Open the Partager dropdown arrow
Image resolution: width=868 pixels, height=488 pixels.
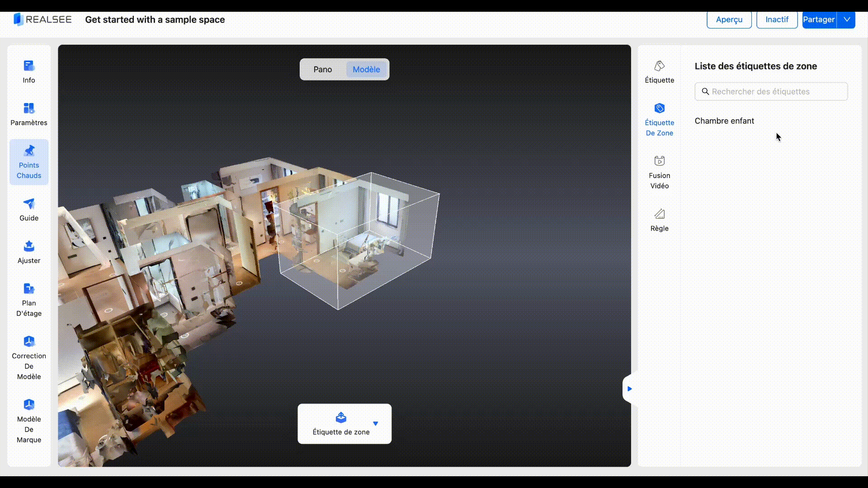pos(847,19)
